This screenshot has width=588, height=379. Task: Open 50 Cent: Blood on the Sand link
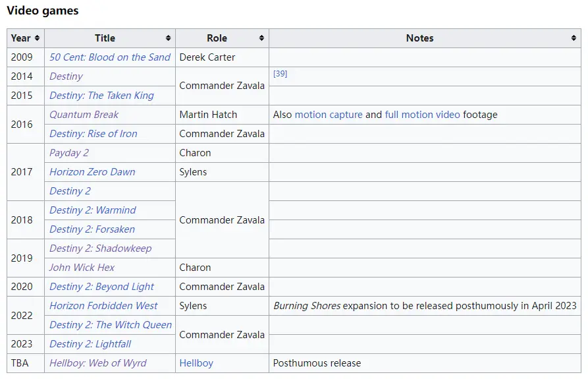coord(110,57)
